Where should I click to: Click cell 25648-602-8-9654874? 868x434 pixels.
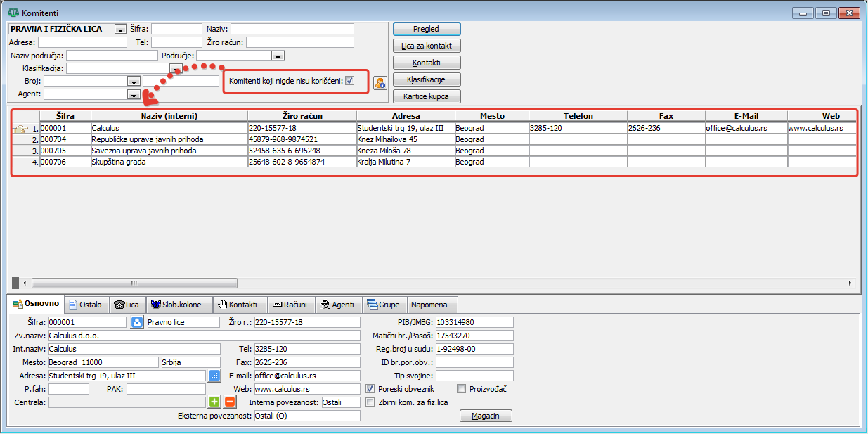(302, 162)
